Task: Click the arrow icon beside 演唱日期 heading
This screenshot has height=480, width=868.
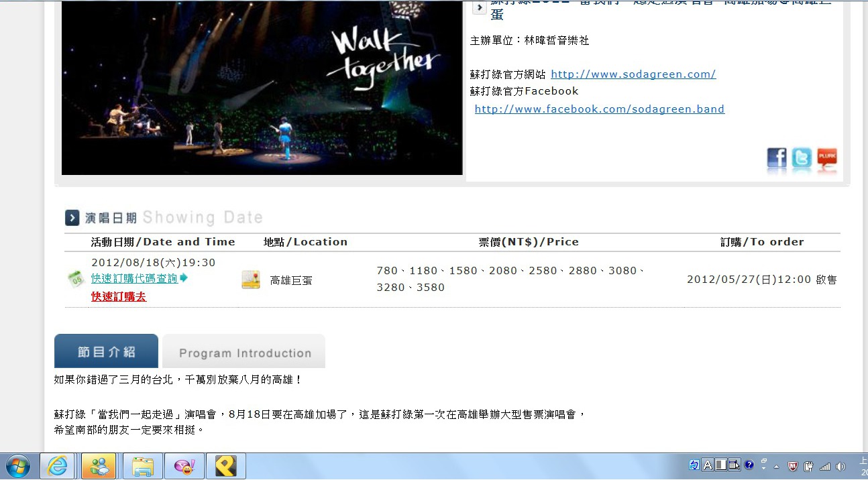Action: [x=72, y=218]
